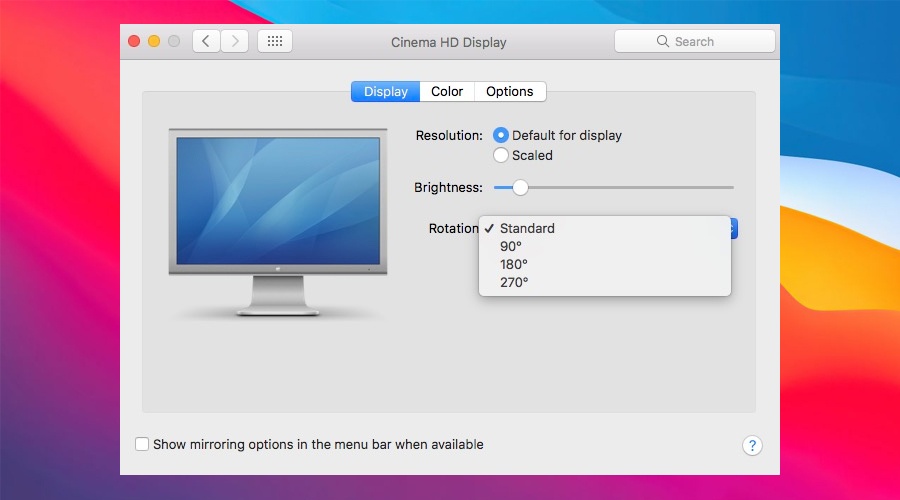The height and width of the screenshot is (500, 900).
Task: Click the Cinema display monitor image
Action: [x=278, y=223]
